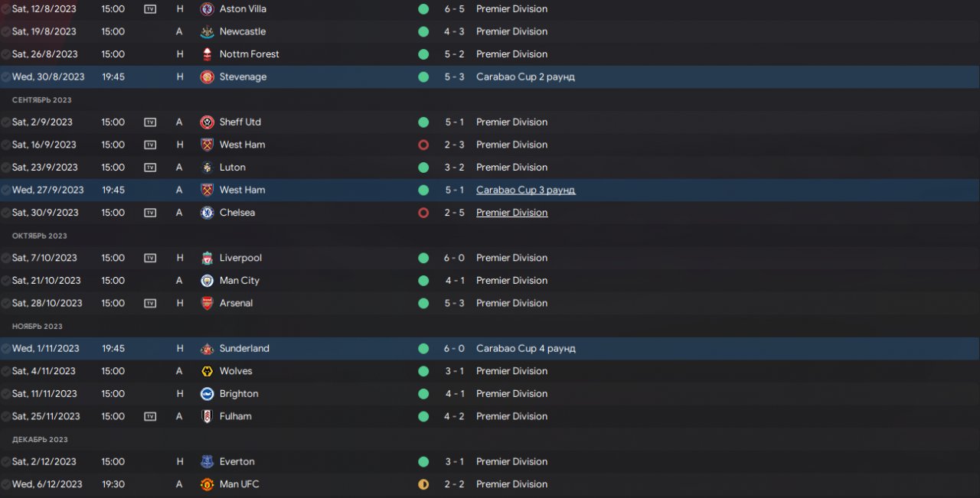Screen dimensions: 980x498
Task: Click the Everton club badge
Action: tap(207, 462)
